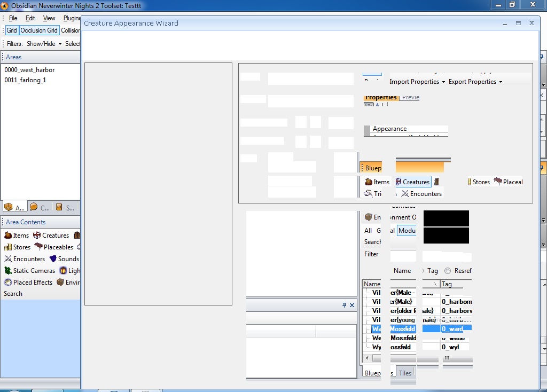
Task: Switch to the Preview tab
Action: point(410,97)
